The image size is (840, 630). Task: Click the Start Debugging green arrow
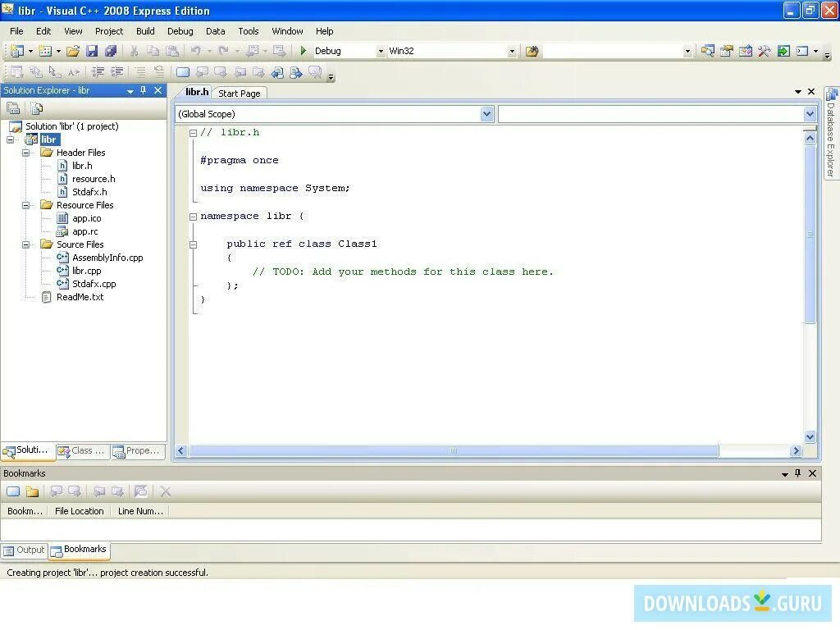pyautogui.click(x=304, y=51)
